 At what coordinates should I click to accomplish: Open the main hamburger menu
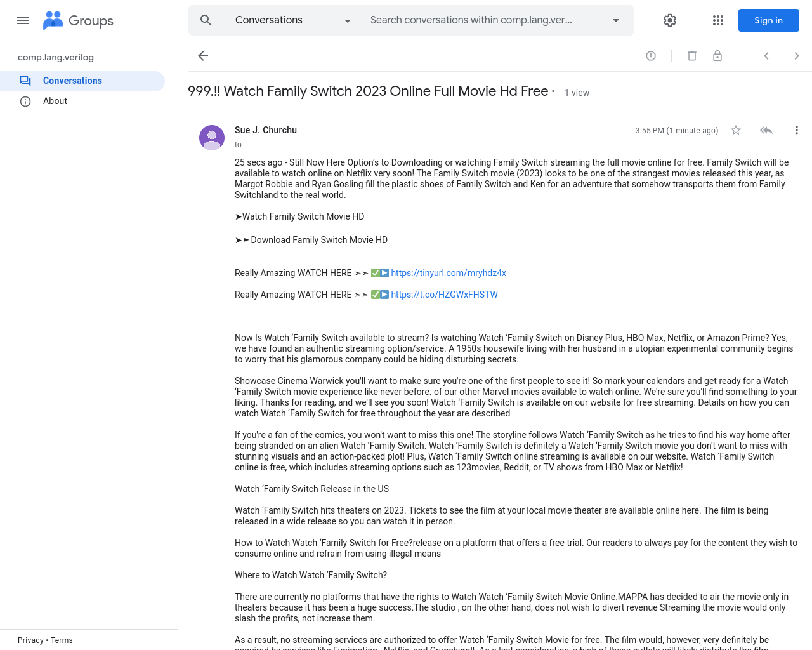click(23, 20)
